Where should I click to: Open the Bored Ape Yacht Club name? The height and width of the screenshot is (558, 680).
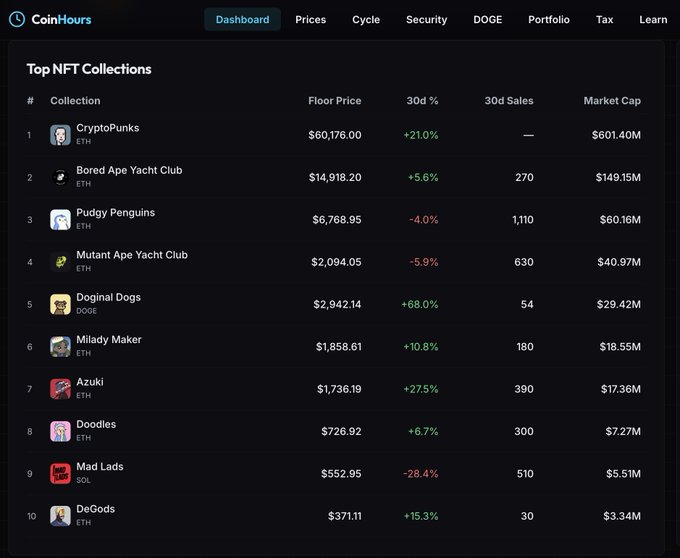click(129, 170)
